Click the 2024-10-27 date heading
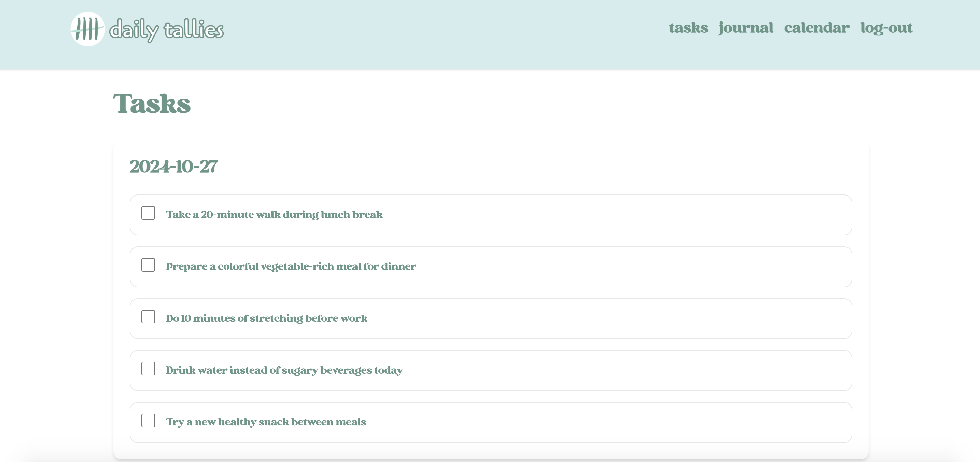The height and width of the screenshot is (462, 980). coord(173,167)
